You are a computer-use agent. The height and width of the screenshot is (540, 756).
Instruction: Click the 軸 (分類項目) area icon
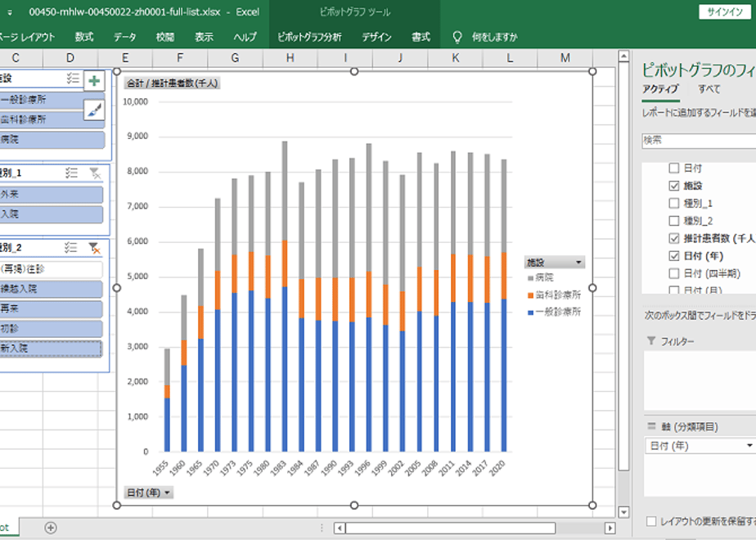point(651,426)
